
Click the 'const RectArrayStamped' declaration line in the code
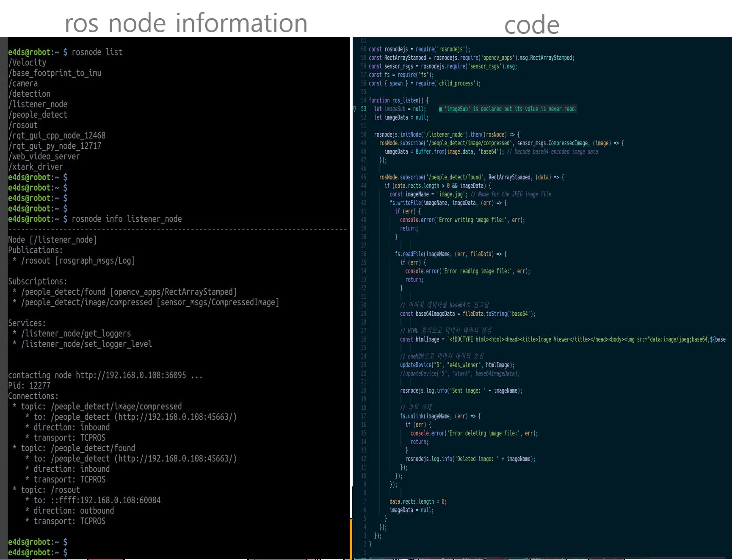472,58
